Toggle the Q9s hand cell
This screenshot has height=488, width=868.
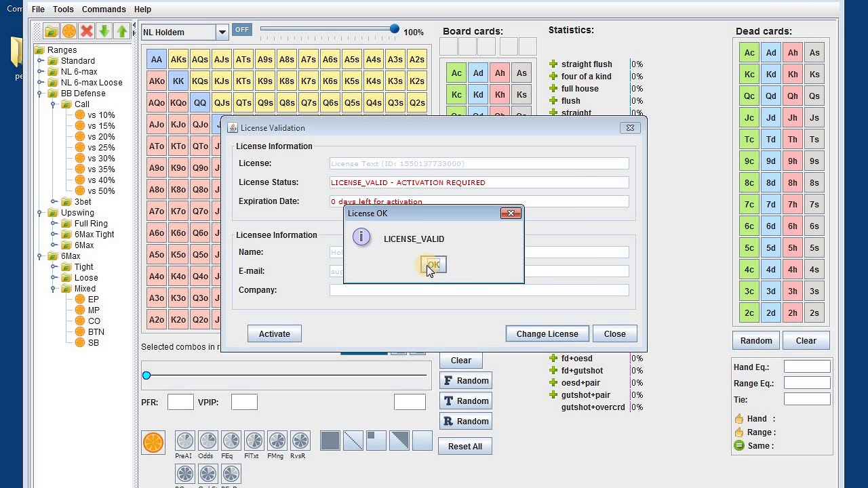[x=265, y=103]
